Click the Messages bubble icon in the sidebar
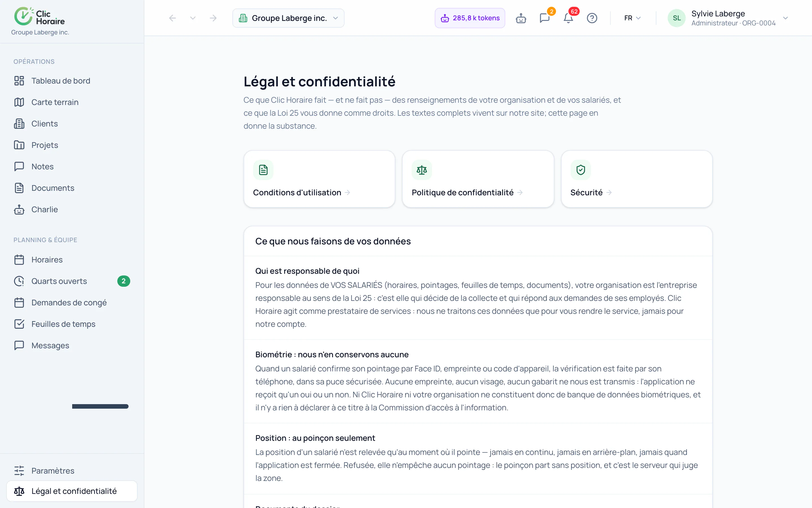Image resolution: width=812 pixels, height=508 pixels. click(19, 345)
